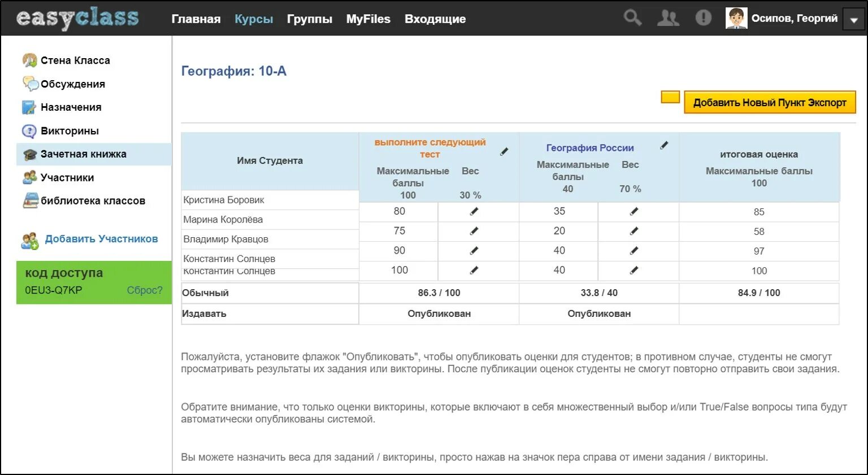
Task: Click the exclamation notification icon
Action: (703, 18)
